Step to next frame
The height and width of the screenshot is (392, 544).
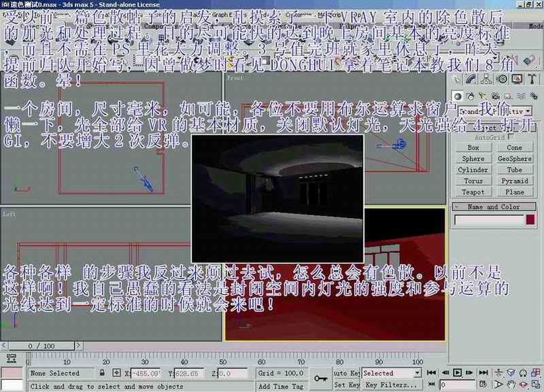click(469, 372)
